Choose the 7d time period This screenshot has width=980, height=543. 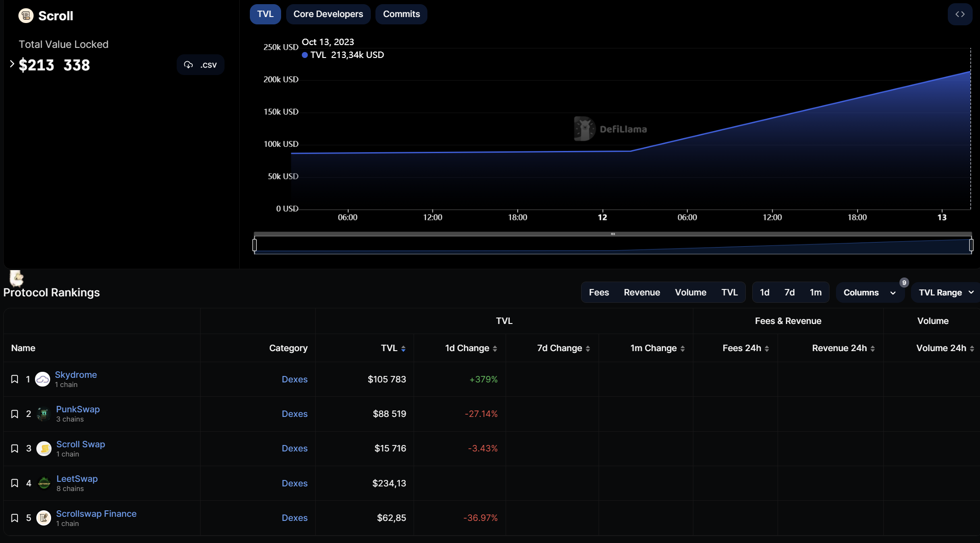[x=790, y=293]
